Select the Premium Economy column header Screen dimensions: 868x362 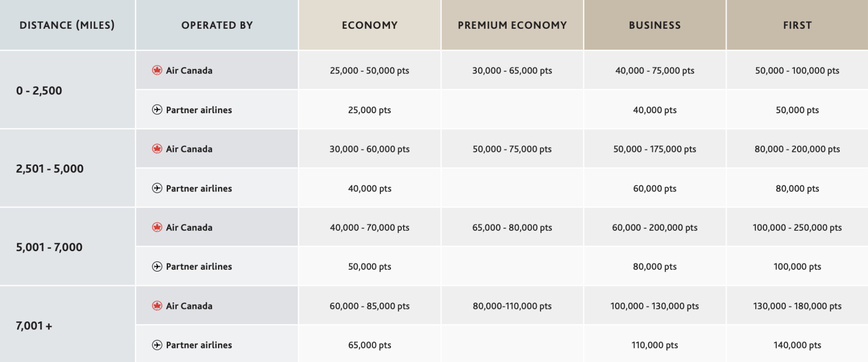(x=512, y=25)
